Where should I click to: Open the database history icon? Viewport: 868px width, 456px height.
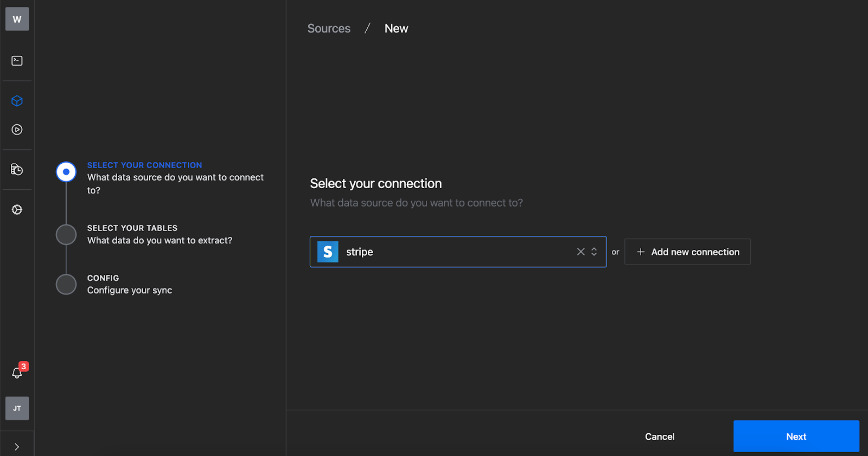pos(17,170)
